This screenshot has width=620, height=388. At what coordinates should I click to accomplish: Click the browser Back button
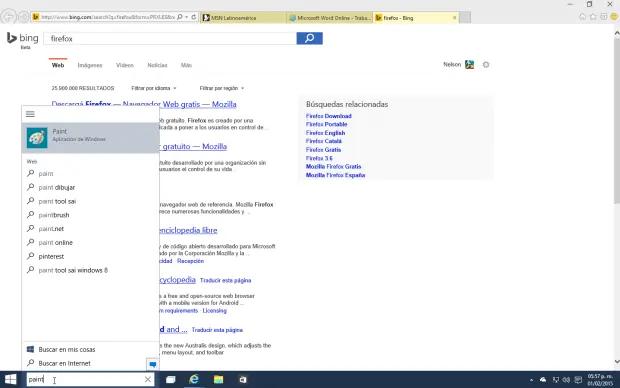[9, 17]
